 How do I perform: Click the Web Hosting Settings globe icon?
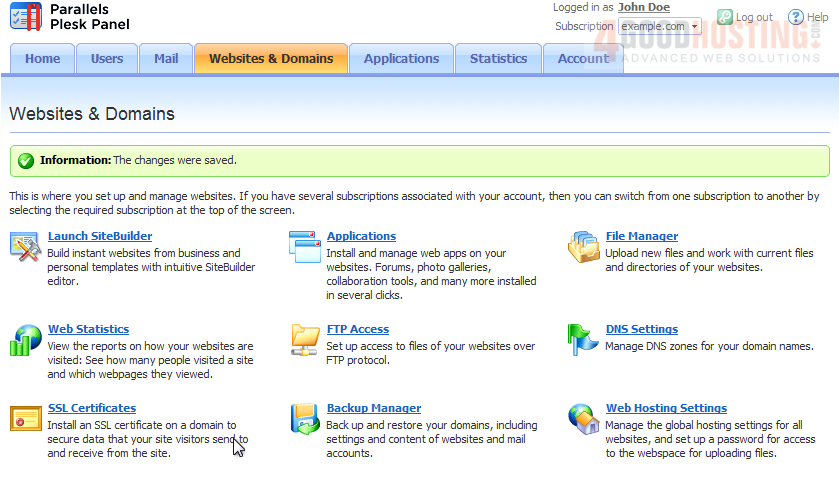(x=583, y=418)
